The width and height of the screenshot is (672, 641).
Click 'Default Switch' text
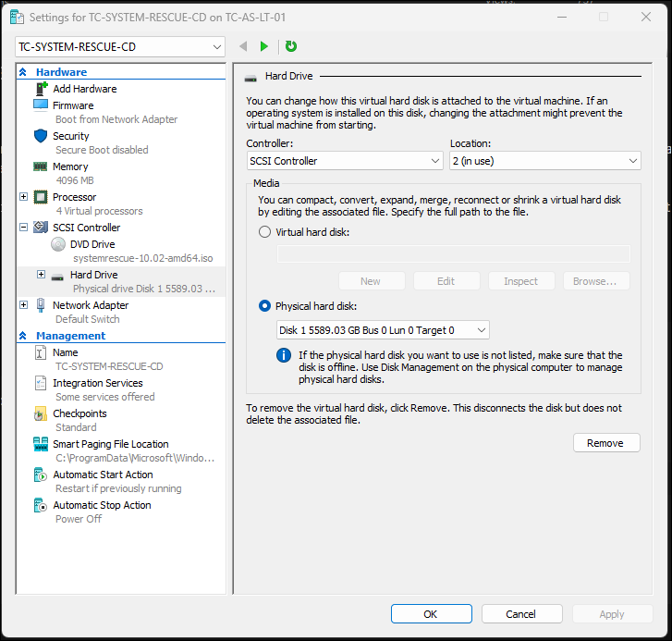88,319
